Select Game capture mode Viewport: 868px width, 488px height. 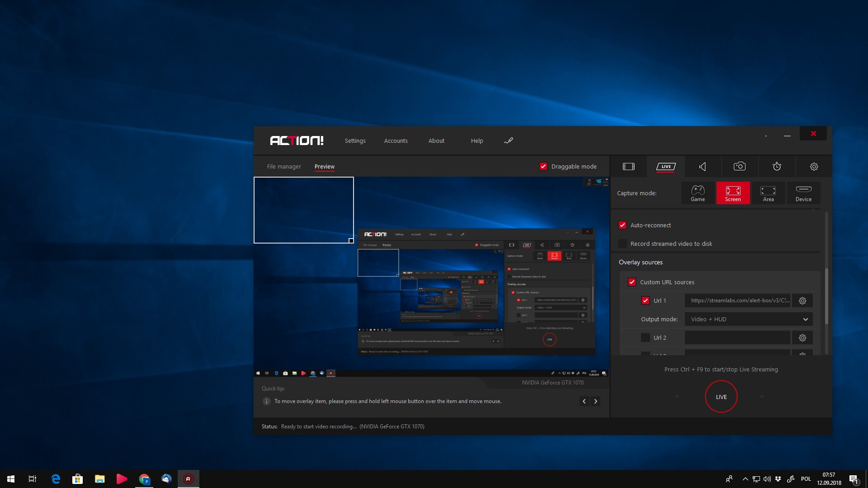[698, 193]
